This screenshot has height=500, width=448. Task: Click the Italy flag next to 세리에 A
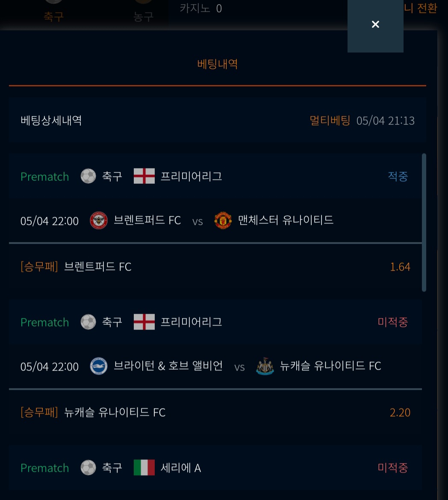coord(144,468)
